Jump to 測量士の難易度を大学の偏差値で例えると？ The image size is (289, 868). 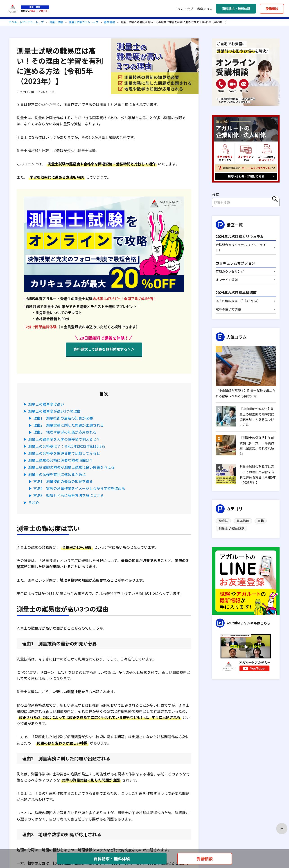tap(64, 439)
